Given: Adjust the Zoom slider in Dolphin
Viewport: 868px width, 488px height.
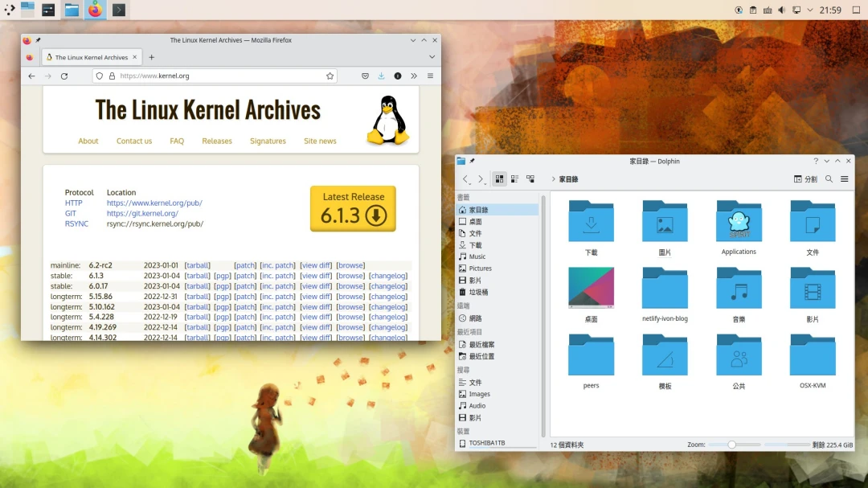Looking at the screenshot, I should [731, 443].
